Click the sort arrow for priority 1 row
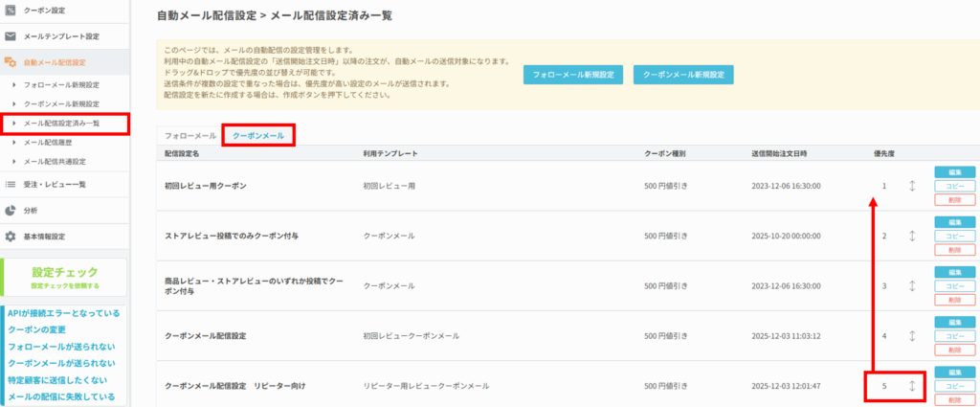The width and height of the screenshot is (980, 407). 912,185
